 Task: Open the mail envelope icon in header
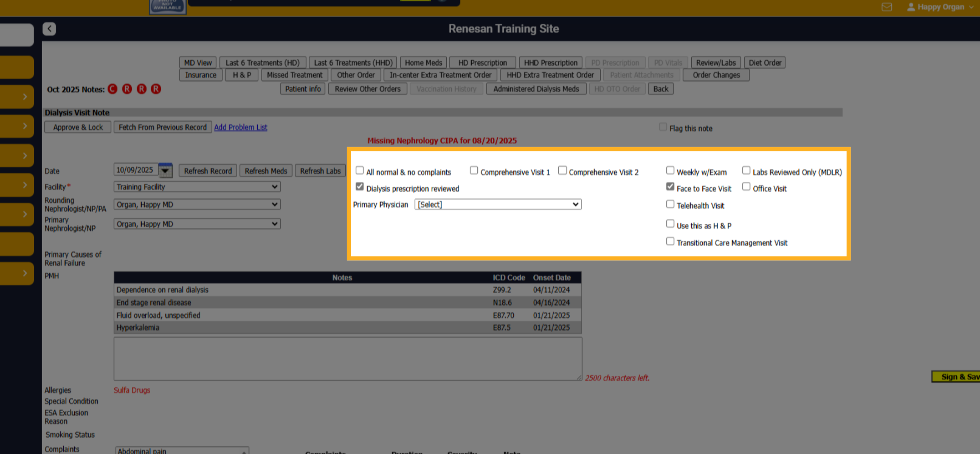tap(886, 7)
